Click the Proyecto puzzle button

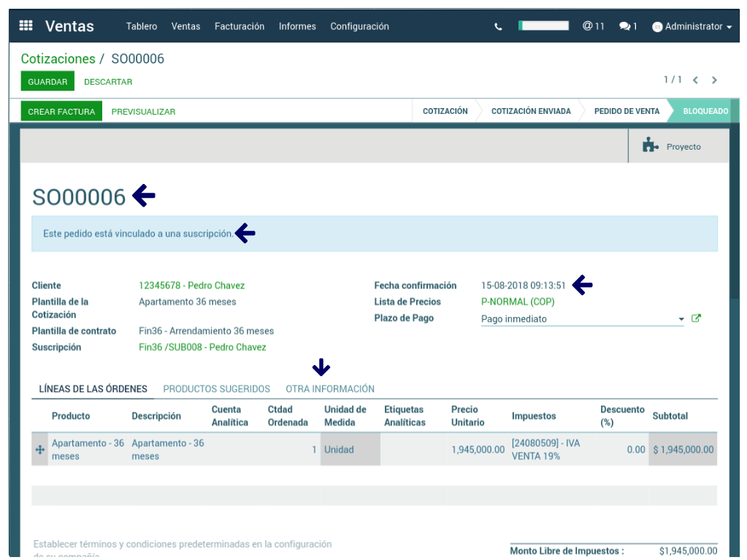point(672,146)
